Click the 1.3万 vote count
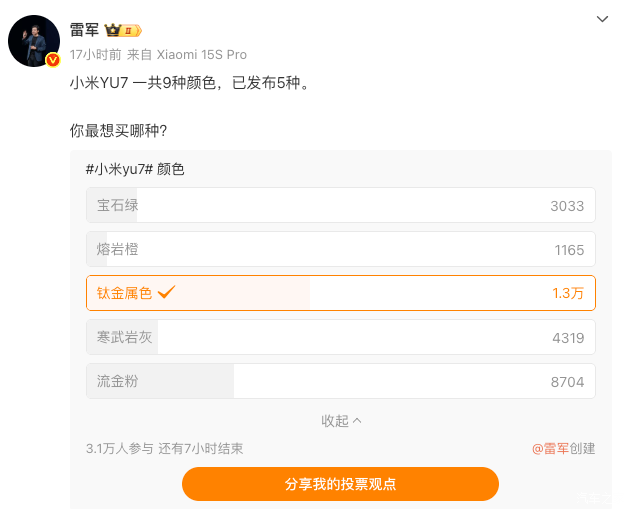 [568, 293]
